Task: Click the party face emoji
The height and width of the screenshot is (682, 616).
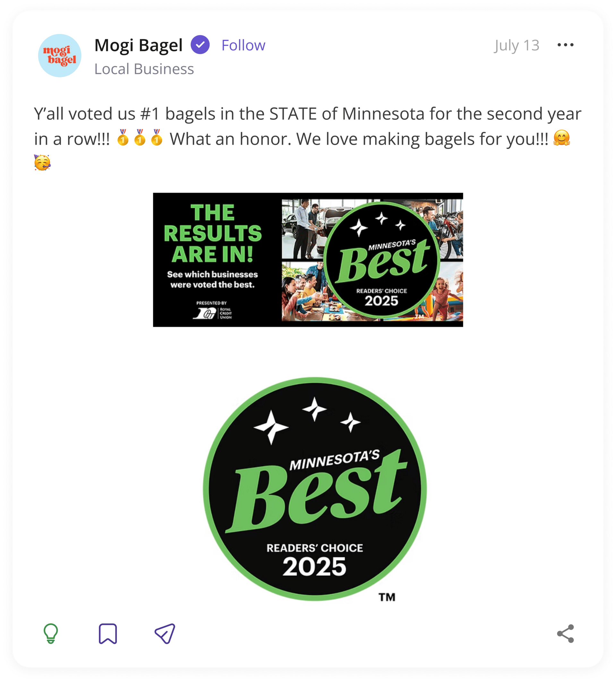Action: tap(42, 163)
